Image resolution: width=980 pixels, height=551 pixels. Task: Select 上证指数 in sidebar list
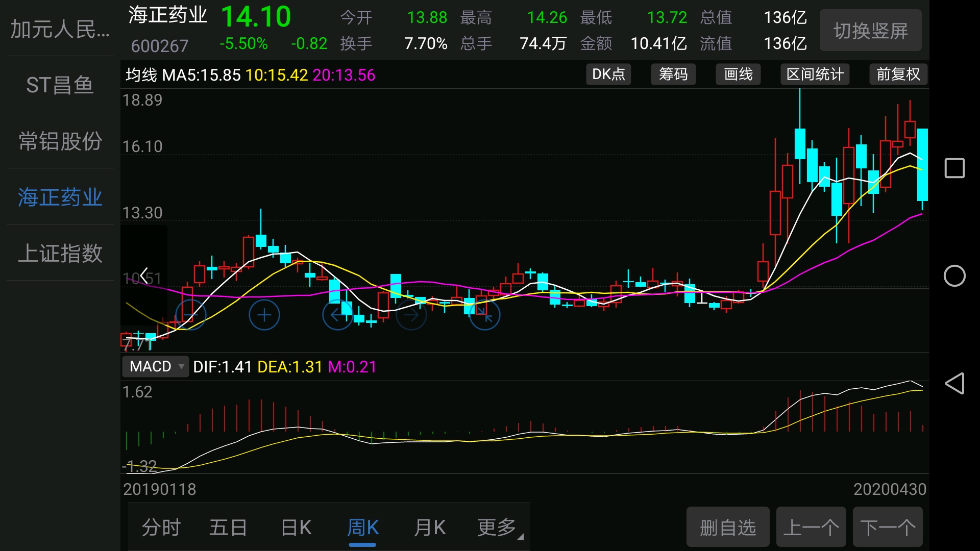click(60, 253)
